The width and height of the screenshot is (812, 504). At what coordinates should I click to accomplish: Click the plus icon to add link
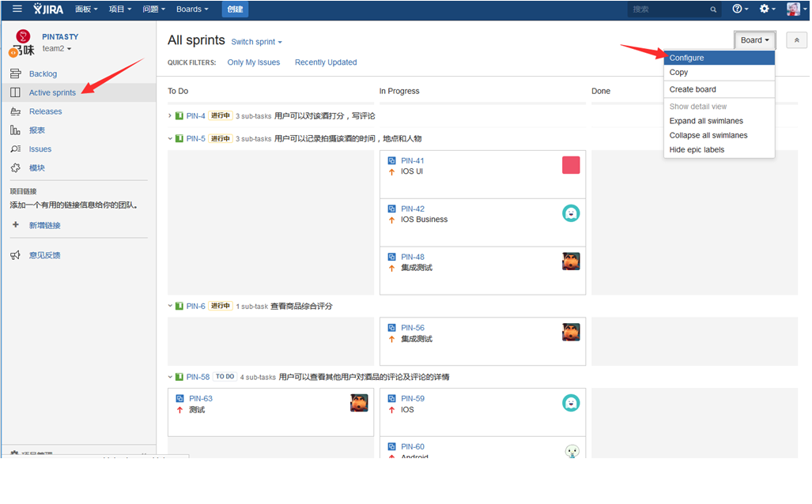point(15,225)
